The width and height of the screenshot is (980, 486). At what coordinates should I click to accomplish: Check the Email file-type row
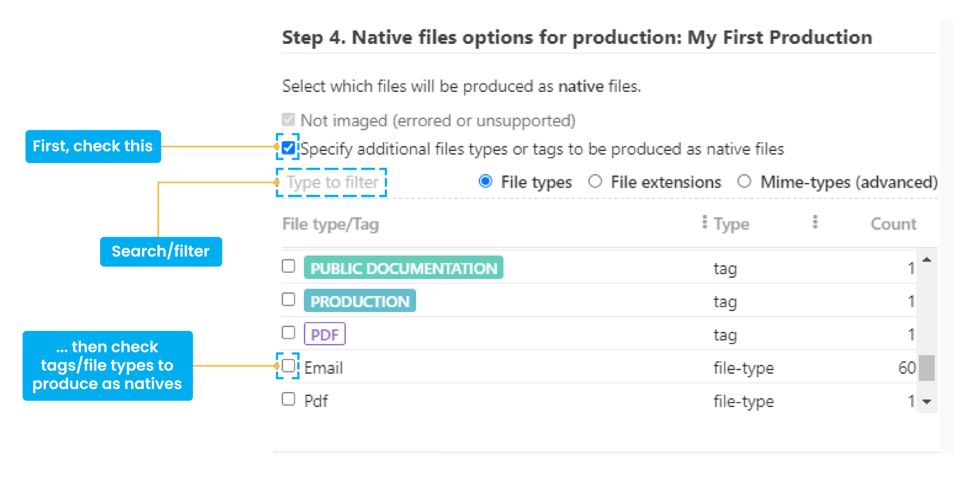(x=288, y=366)
